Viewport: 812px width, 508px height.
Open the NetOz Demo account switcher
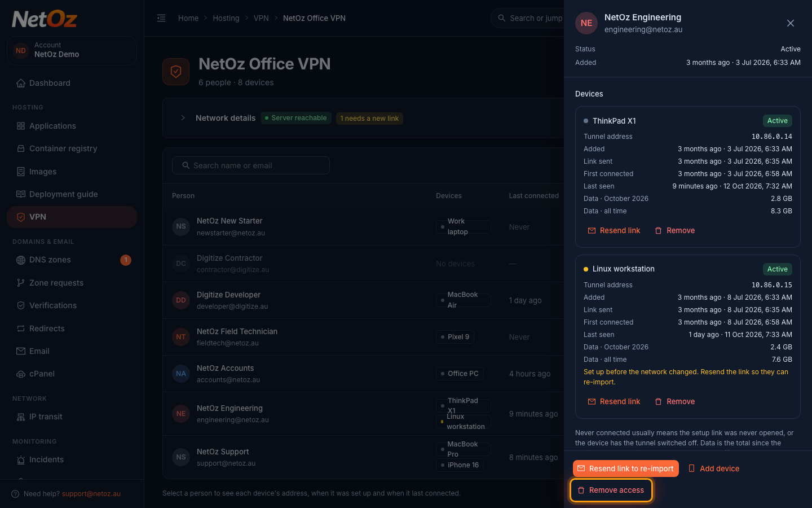pyautogui.click(x=72, y=50)
